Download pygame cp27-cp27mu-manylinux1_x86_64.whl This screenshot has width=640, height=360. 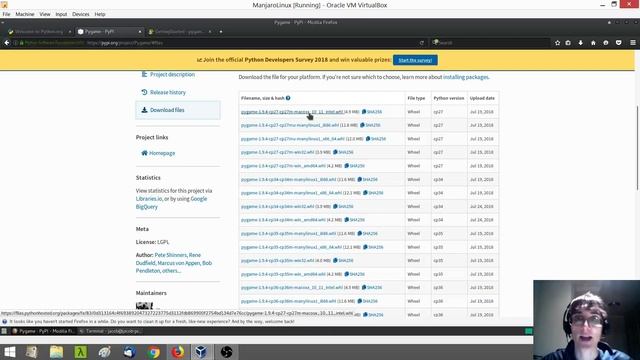tap(293, 139)
